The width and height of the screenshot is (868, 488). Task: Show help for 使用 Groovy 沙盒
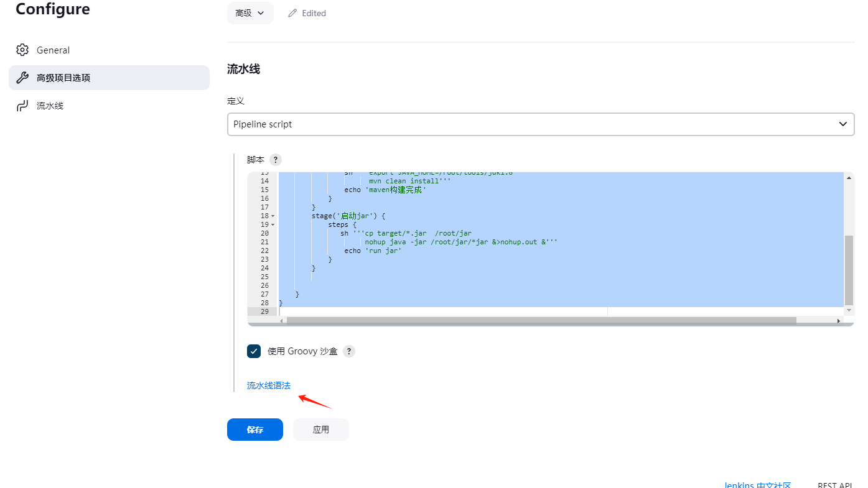[349, 351]
